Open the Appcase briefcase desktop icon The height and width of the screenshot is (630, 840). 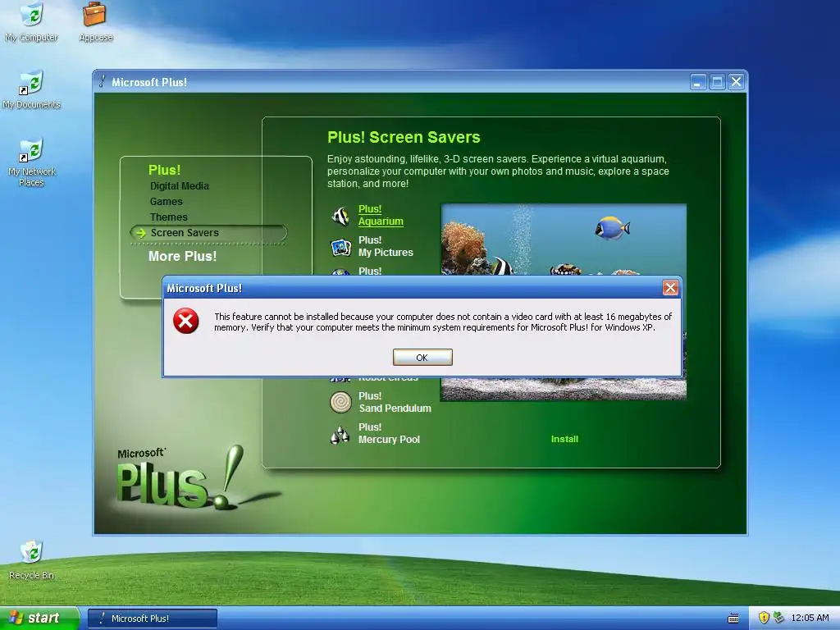95,22
